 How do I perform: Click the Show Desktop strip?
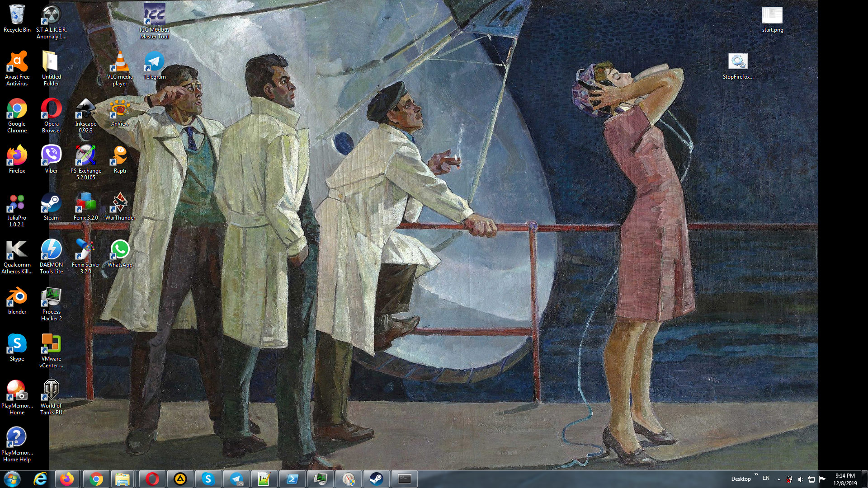(864, 479)
